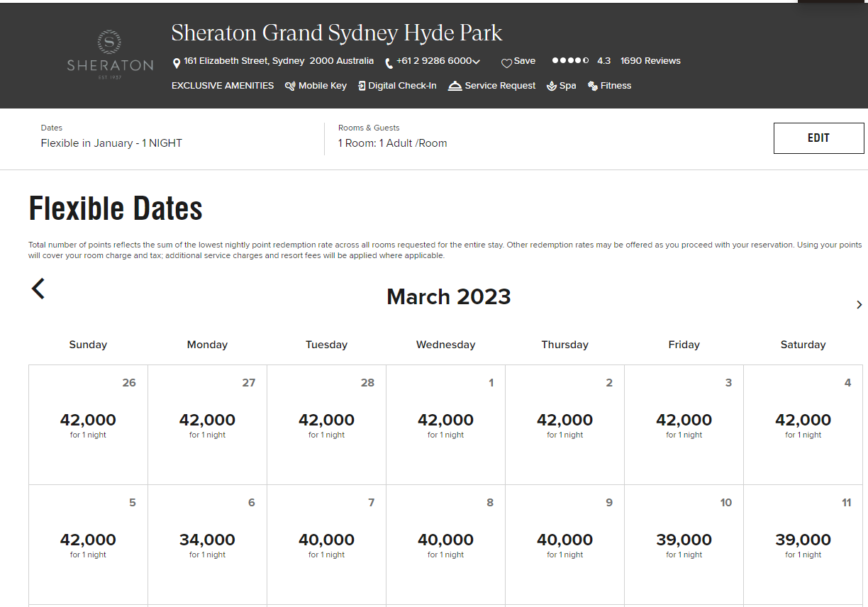Click the Fitness dumbbell icon
Viewport: 868px width, 607px height.
pos(593,86)
